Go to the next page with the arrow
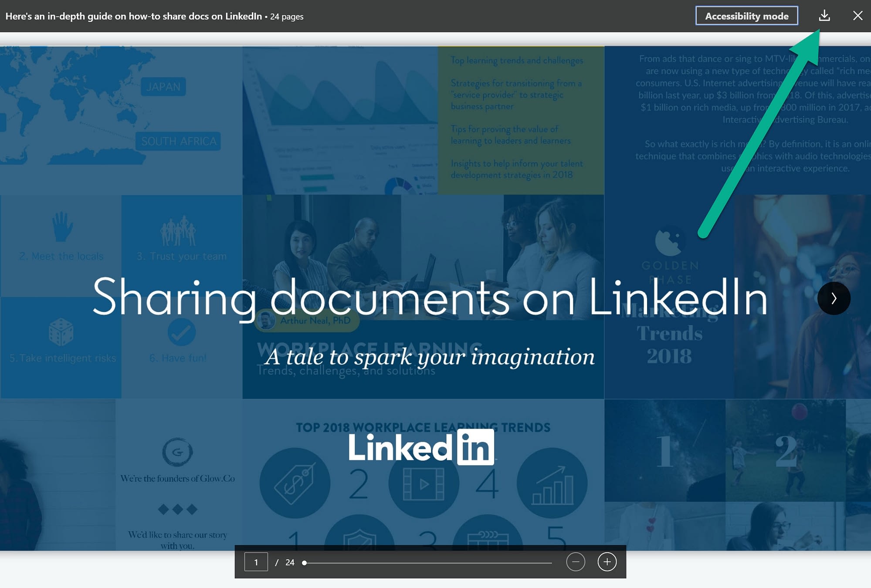The image size is (871, 588). coord(834,298)
